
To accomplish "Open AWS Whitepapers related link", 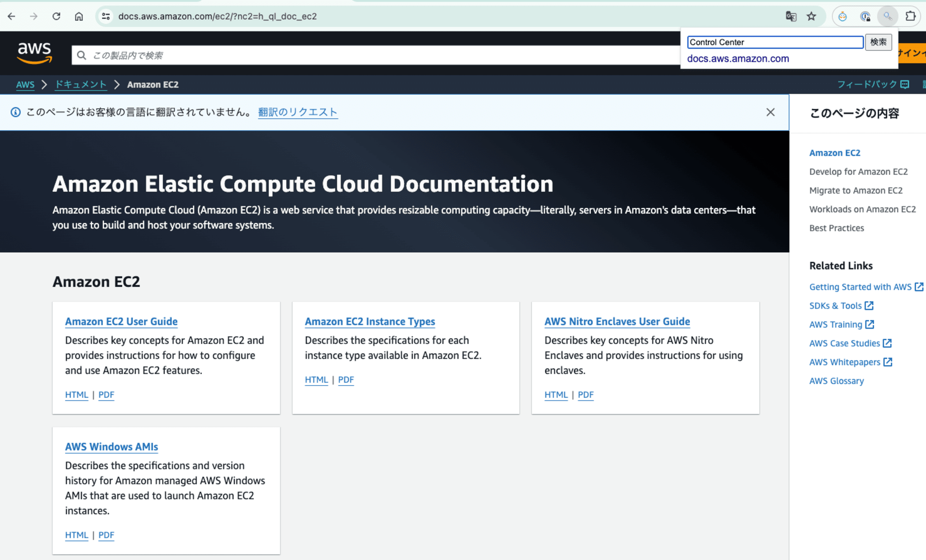I will 845,362.
